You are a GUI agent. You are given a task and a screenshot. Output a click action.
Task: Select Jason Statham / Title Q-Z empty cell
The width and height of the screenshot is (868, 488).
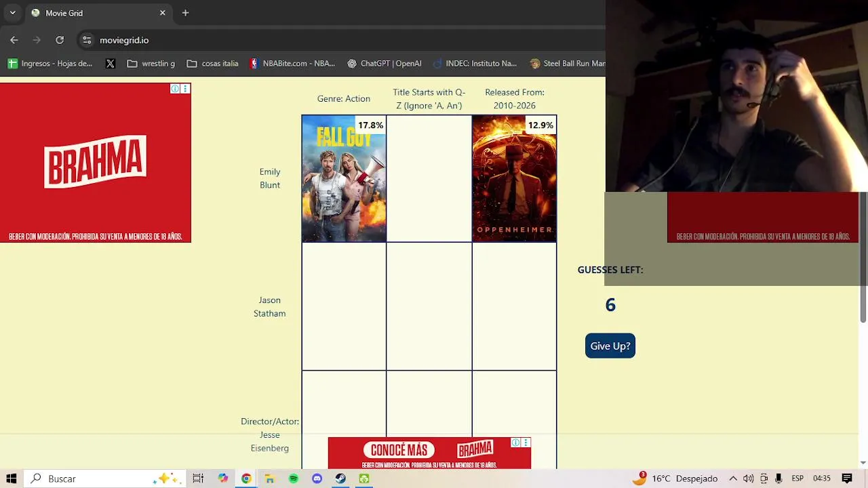click(429, 306)
